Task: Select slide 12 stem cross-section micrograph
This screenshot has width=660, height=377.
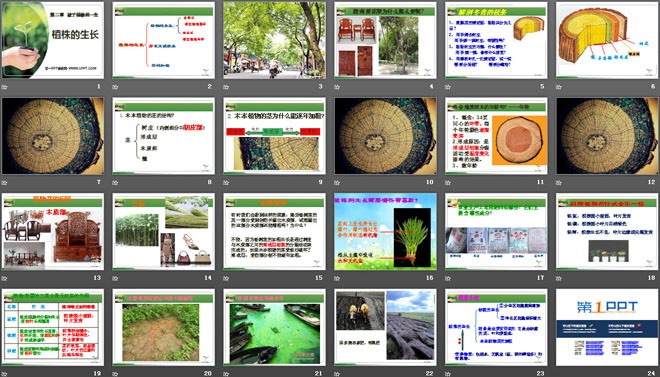Action: tap(607, 136)
